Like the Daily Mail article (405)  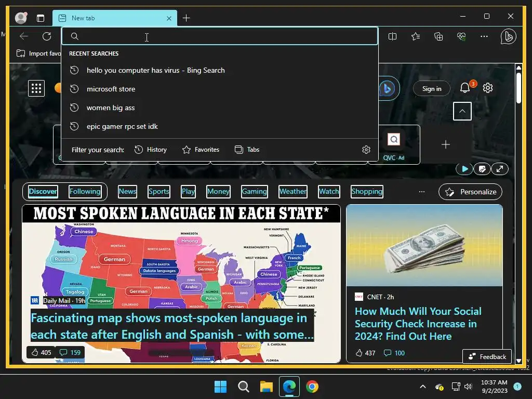point(41,353)
